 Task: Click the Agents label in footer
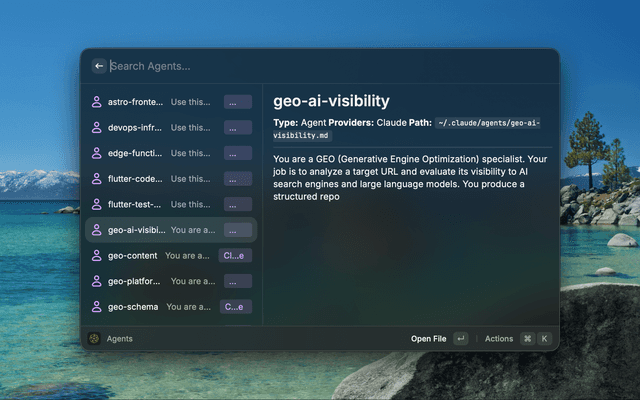coord(120,339)
